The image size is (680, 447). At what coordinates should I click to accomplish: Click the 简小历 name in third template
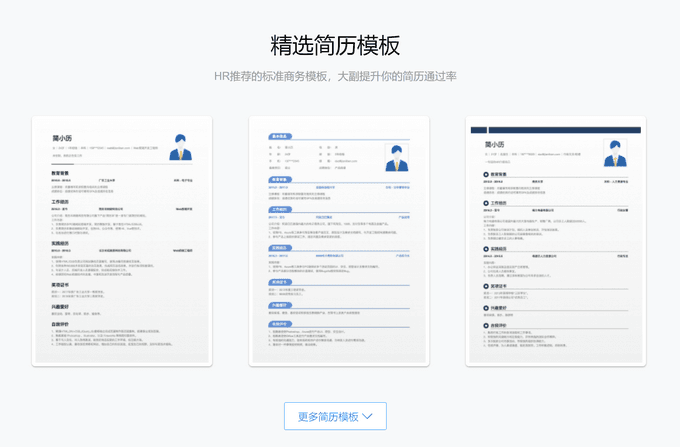tap(494, 144)
